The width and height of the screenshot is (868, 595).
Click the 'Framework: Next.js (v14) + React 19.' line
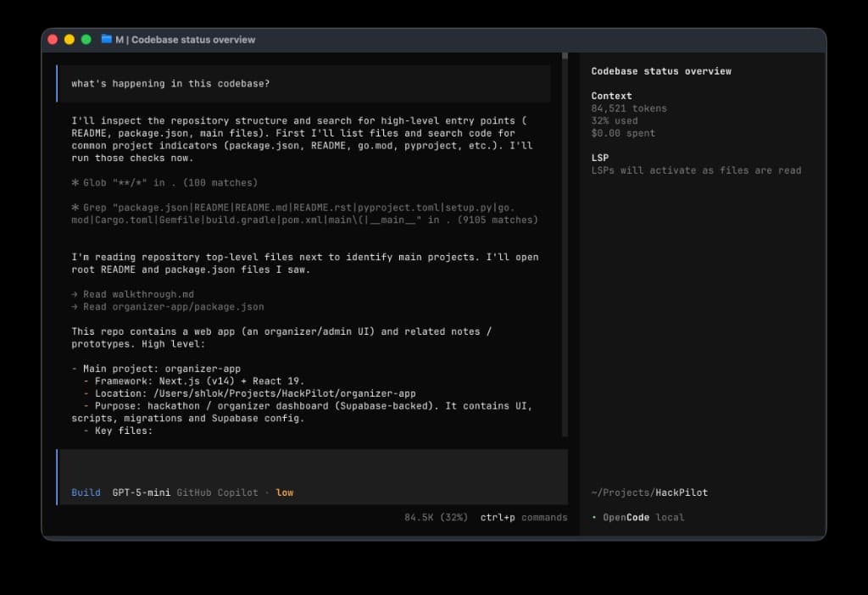click(194, 381)
